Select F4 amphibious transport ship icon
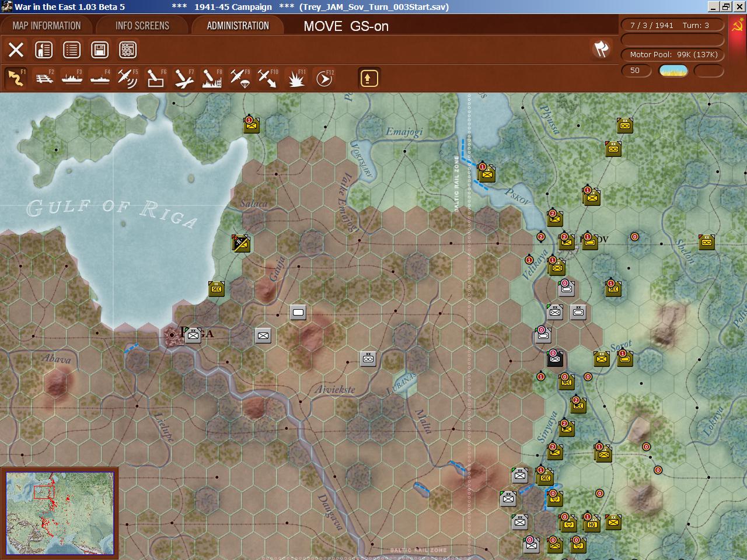The height and width of the screenshot is (560, 747). (x=100, y=78)
